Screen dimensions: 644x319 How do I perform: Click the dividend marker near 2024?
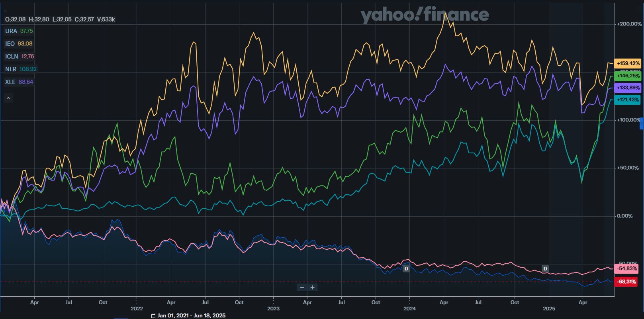406,269
